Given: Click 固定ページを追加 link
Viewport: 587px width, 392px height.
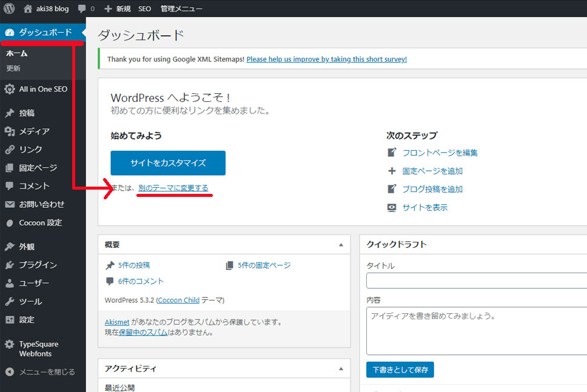Looking at the screenshot, I should pyautogui.click(x=432, y=171).
